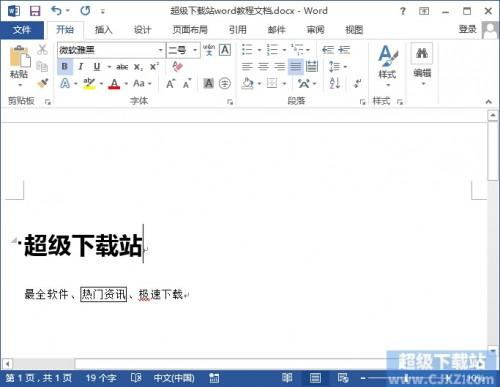
Task: Apply yellow text highlight color
Action: point(89,83)
